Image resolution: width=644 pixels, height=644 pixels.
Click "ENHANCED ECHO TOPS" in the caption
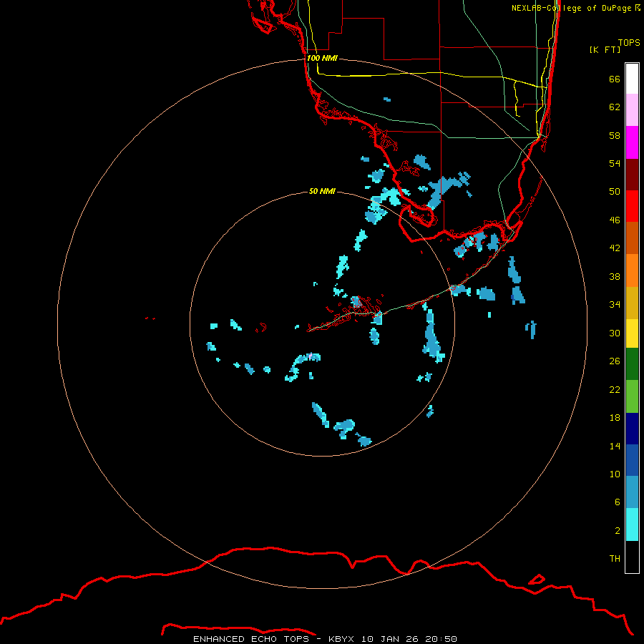click(x=251, y=639)
